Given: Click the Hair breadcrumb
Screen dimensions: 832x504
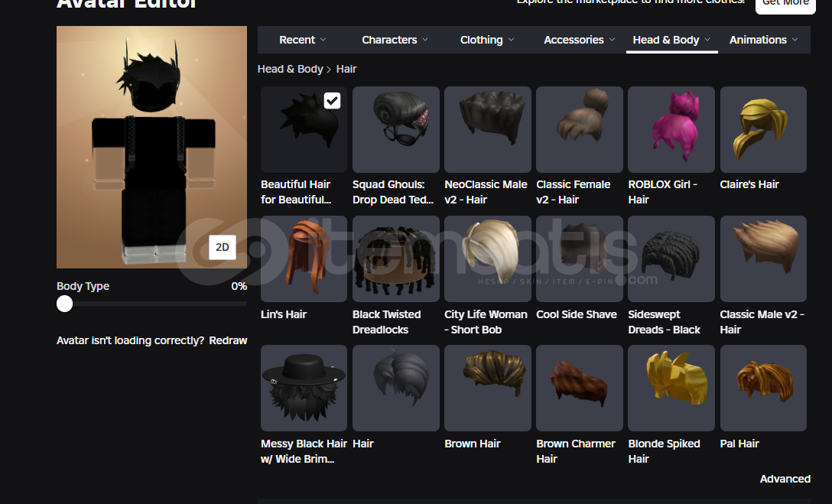Looking at the screenshot, I should click(x=346, y=69).
